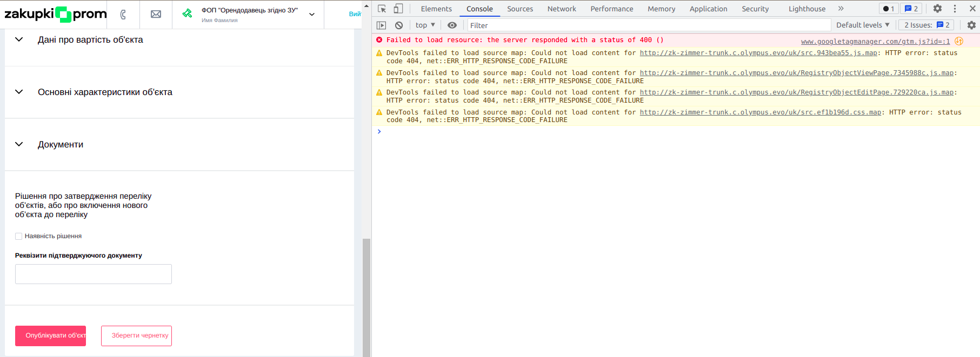Open DevTools settings gear icon
Screen dimensions: 980x357
(x=937, y=9)
